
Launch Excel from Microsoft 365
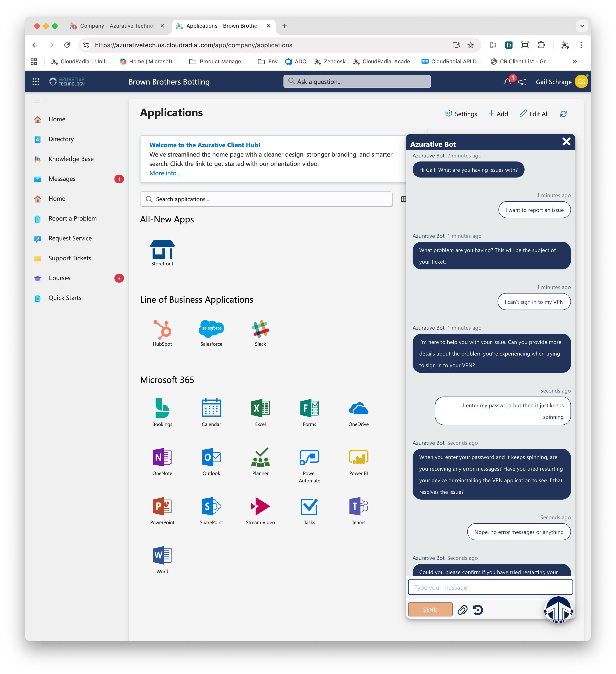pyautogui.click(x=260, y=413)
